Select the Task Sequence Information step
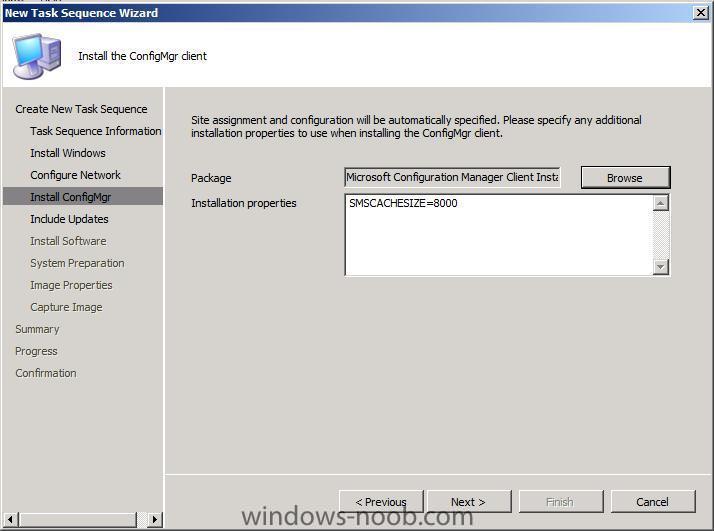 click(96, 131)
